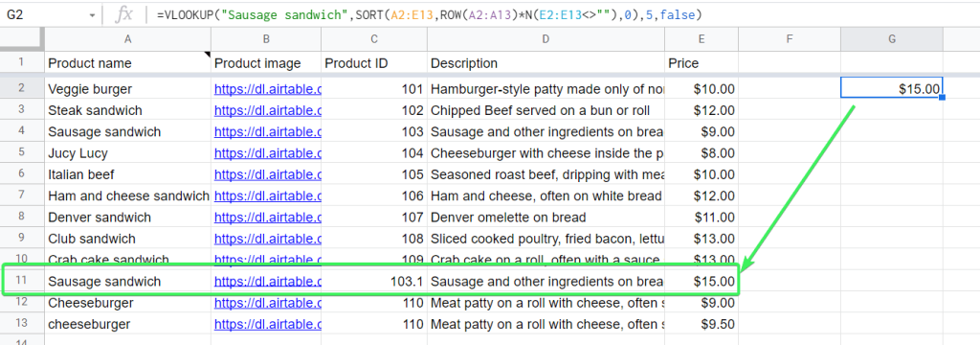Click the $9.50 price cell
This screenshot has width=980, height=345.
(x=702, y=324)
